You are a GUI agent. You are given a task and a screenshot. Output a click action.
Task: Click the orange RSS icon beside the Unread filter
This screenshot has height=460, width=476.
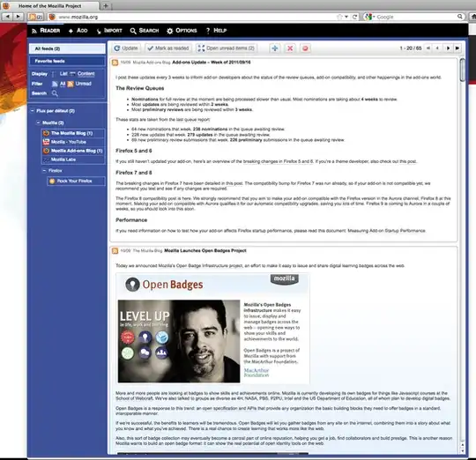71,84
